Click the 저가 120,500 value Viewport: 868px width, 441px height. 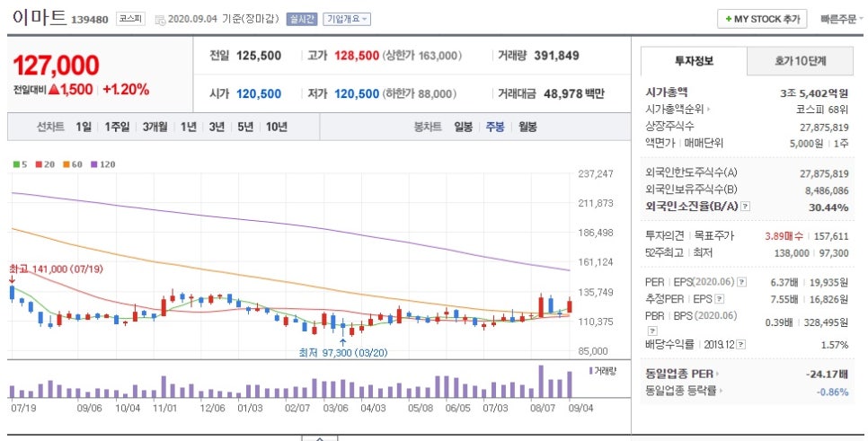[357, 93]
